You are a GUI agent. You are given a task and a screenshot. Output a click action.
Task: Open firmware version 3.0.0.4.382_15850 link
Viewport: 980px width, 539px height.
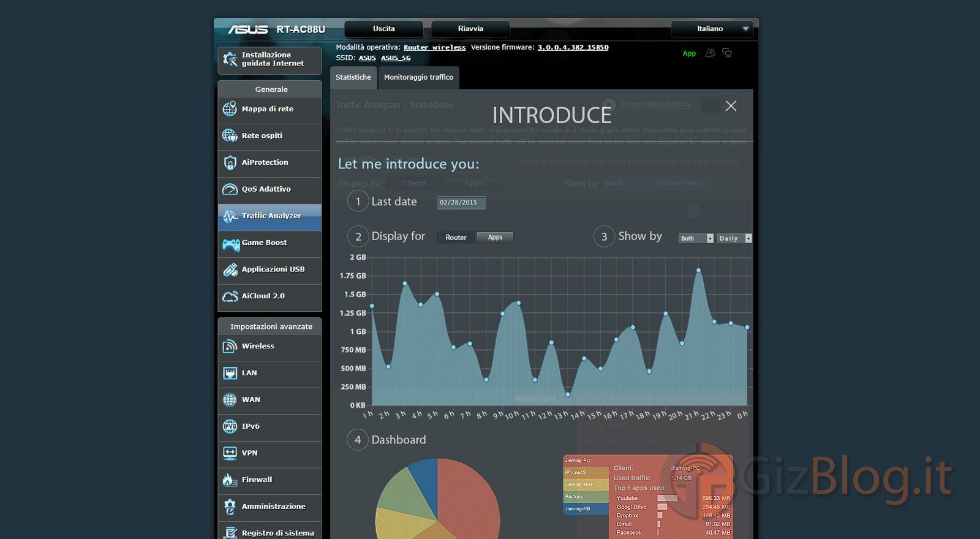[x=573, y=47]
